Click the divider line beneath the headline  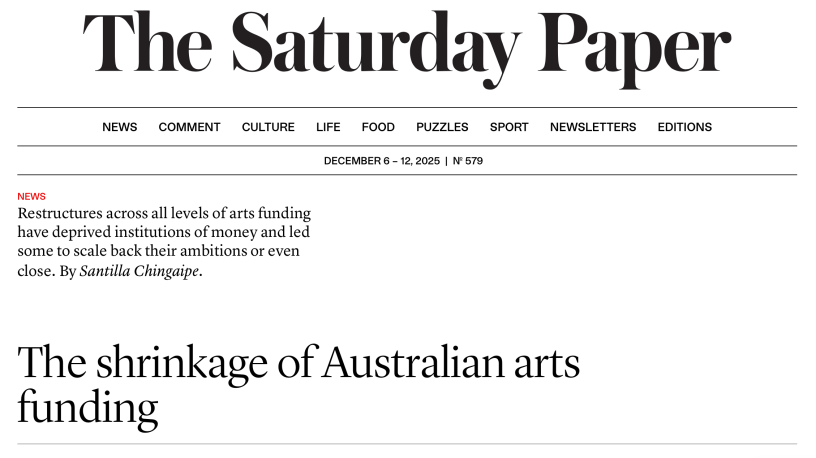[407, 444]
